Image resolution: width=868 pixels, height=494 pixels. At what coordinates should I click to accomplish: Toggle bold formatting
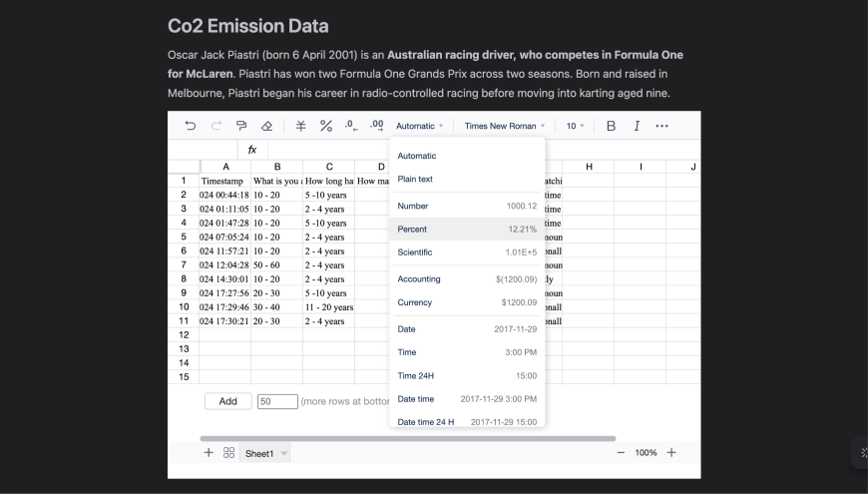tap(611, 126)
